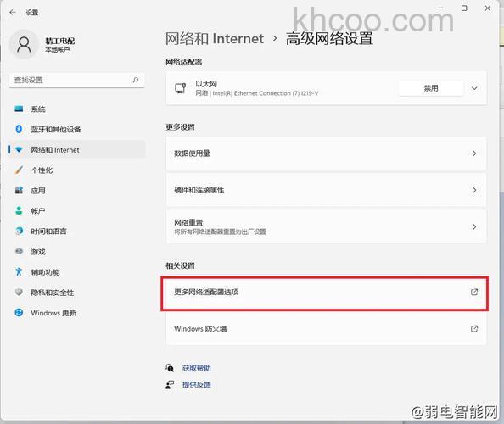
Task: Open 数据使用量 page
Action: [x=326, y=153]
